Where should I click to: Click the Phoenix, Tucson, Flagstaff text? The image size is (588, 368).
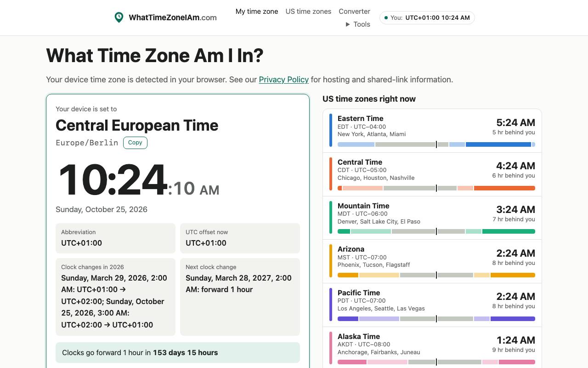[374, 265]
